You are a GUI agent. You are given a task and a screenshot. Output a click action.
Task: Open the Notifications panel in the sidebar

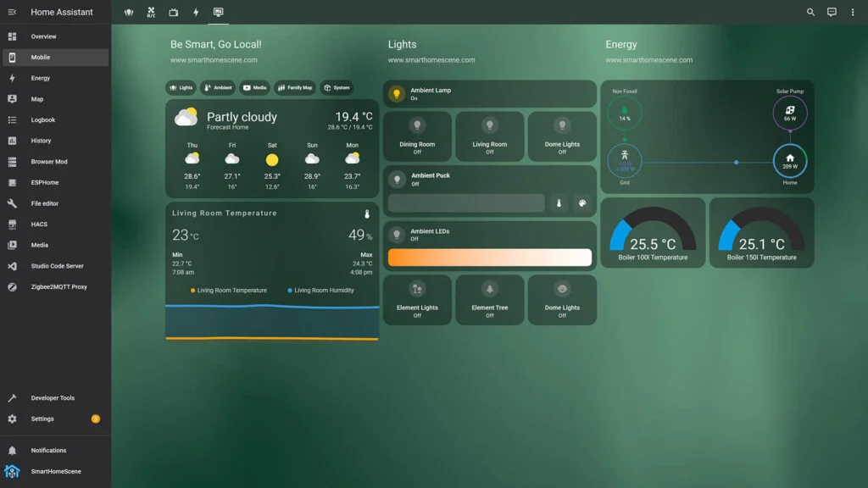[48, 451]
